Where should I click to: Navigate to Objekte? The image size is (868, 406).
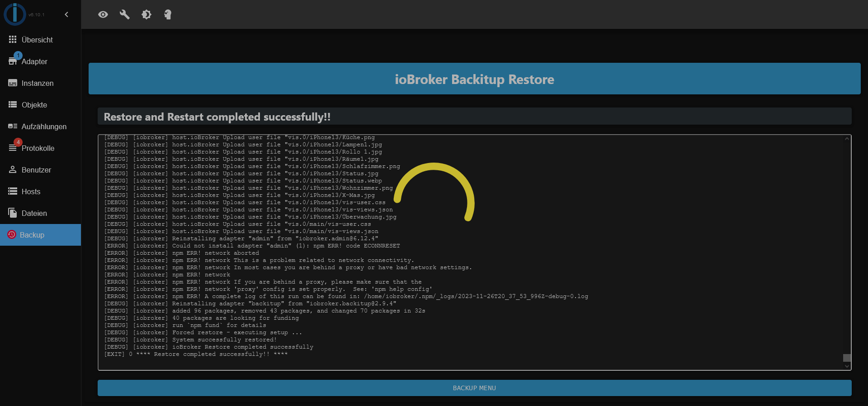click(x=40, y=105)
